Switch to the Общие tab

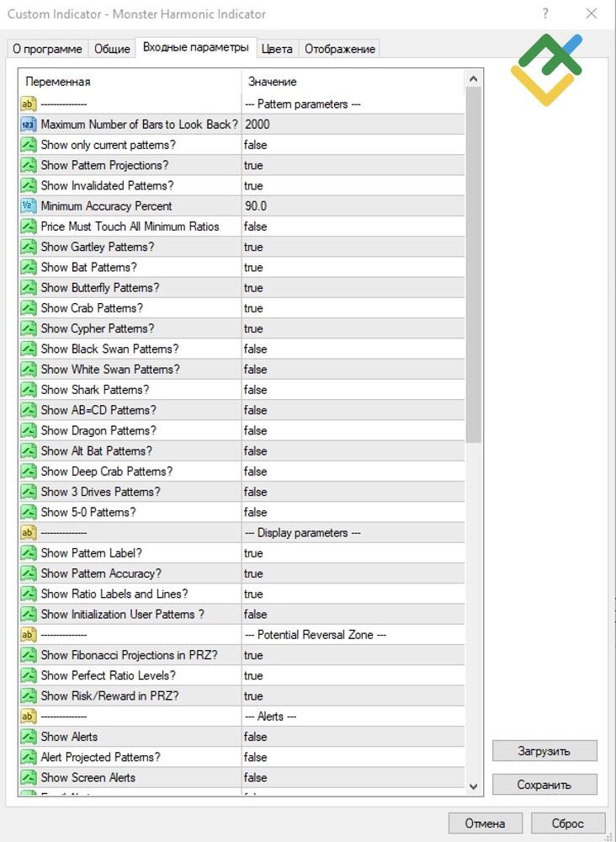[112, 49]
